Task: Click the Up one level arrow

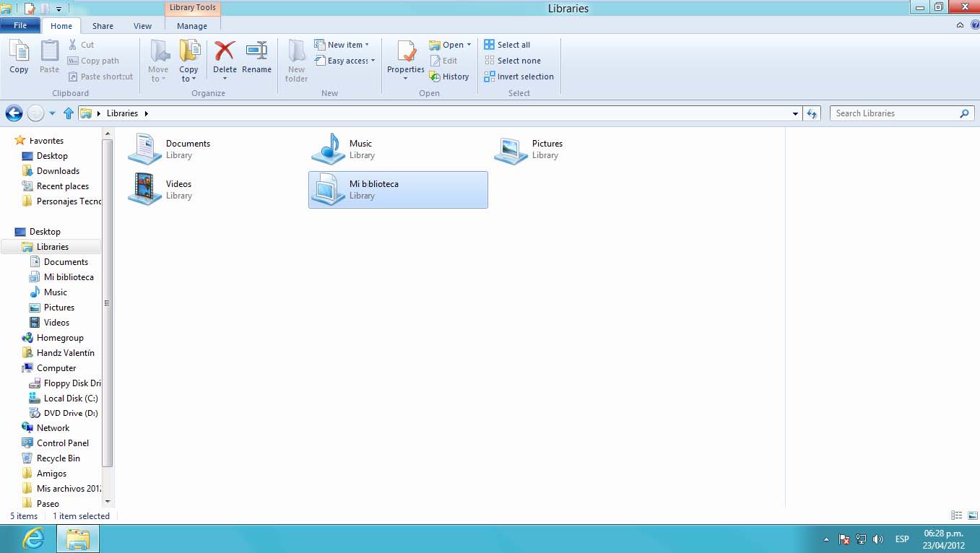Action: tap(69, 113)
